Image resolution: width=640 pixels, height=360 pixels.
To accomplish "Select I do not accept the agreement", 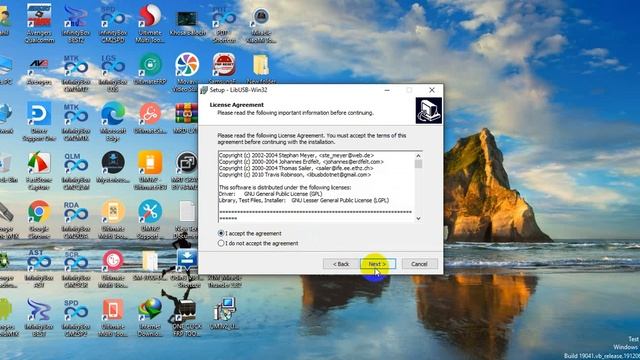I will (x=221, y=243).
